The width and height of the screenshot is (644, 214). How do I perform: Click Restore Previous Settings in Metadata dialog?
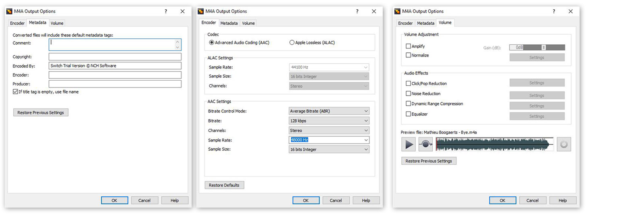[41, 112]
